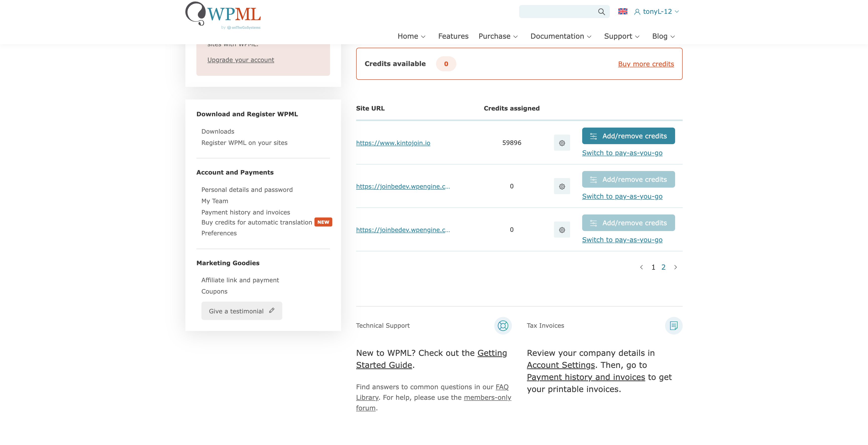Screen dimensions: 868x445
Task: Open Downloads in sidebar
Action: click(x=218, y=132)
